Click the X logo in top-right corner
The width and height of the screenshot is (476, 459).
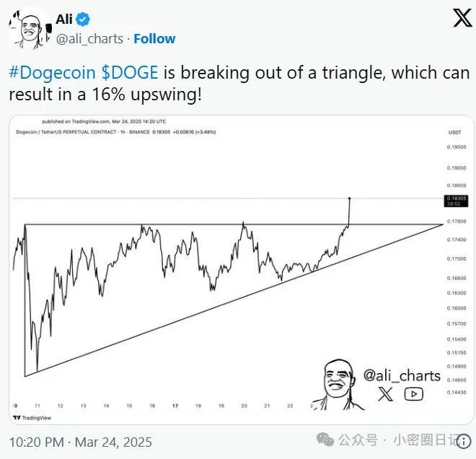tap(462, 19)
